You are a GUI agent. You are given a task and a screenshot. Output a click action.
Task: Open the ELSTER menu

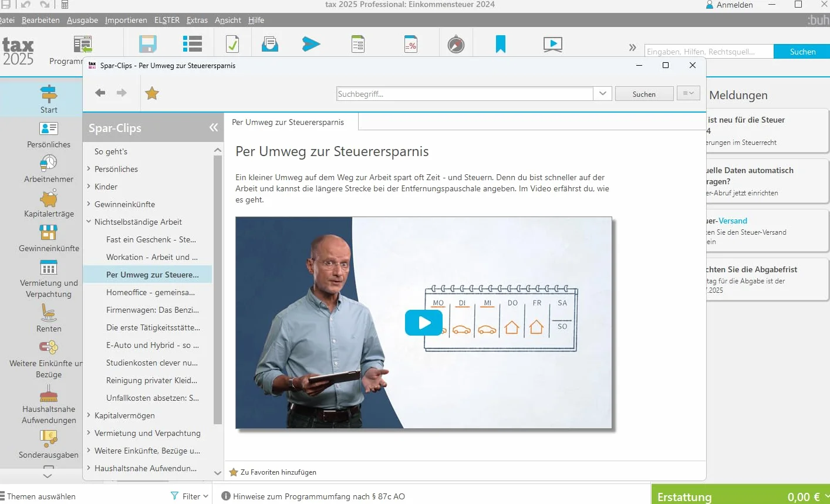coord(167,20)
